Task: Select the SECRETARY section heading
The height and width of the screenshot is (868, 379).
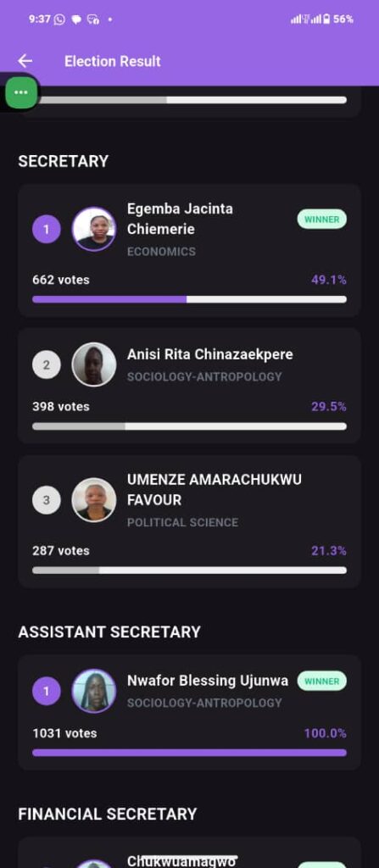Action: [63, 162]
